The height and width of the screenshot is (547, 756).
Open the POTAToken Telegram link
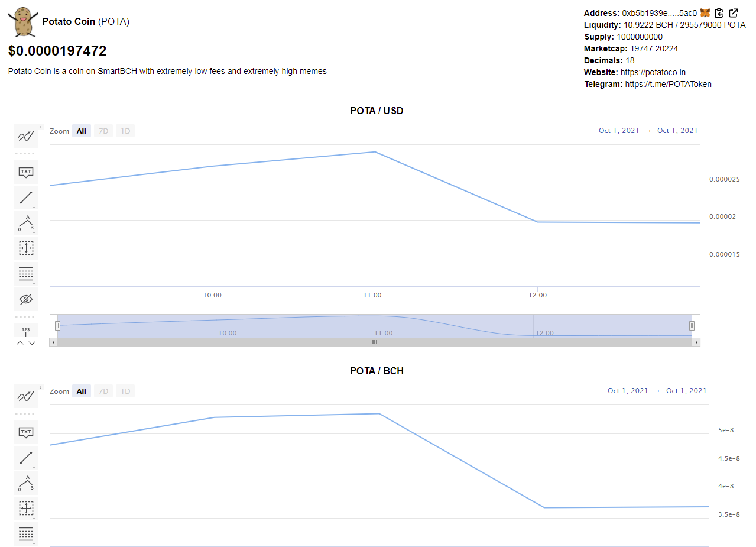click(669, 84)
